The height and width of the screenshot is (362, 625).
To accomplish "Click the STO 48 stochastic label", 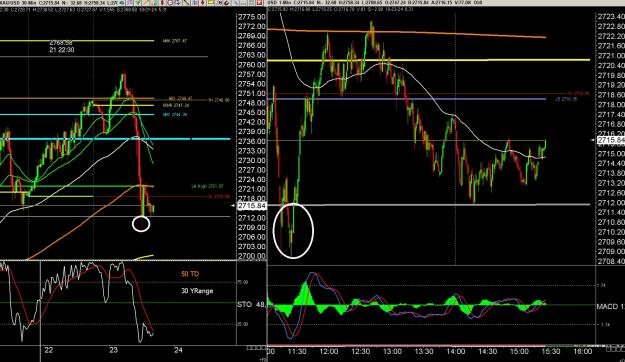I will coord(251,304).
